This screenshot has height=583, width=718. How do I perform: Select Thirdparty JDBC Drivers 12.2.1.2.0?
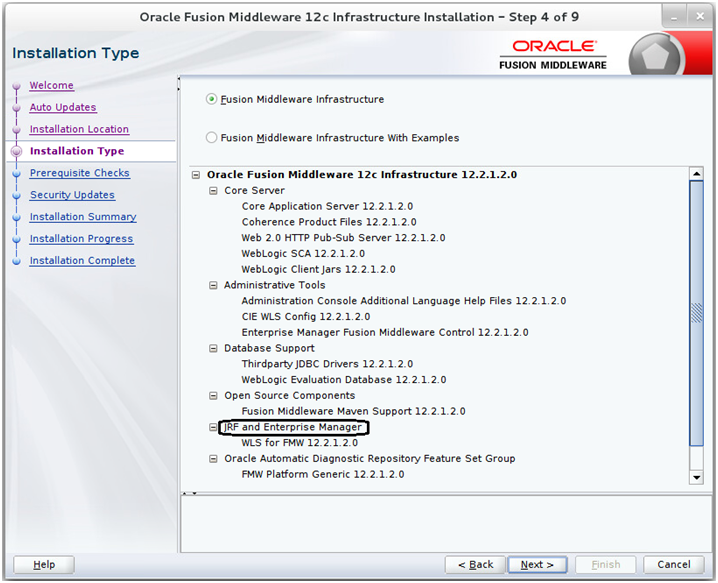click(327, 364)
